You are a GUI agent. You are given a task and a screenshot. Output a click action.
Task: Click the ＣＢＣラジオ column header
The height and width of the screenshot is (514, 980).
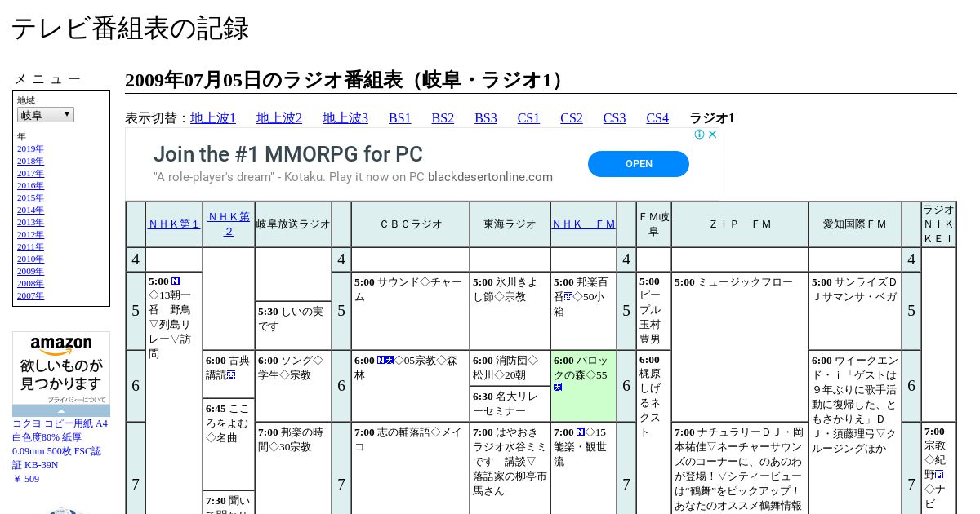[x=410, y=224]
